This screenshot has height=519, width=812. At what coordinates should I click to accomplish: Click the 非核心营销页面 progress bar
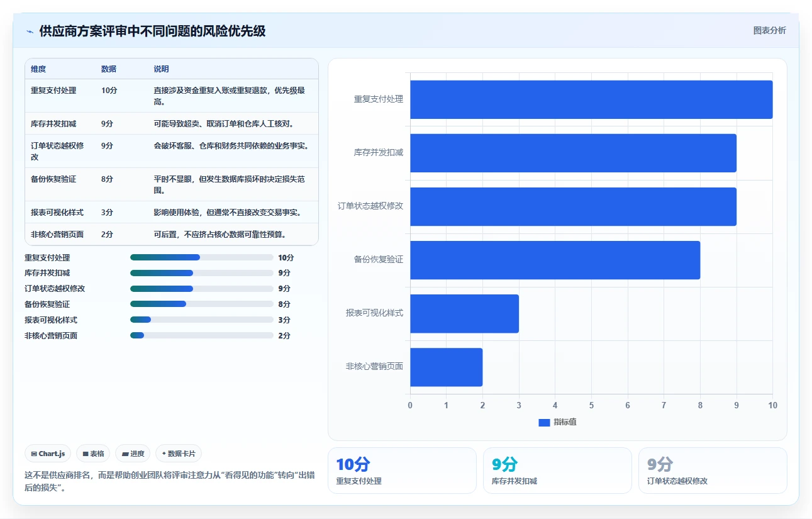pyautogui.click(x=201, y=335)
